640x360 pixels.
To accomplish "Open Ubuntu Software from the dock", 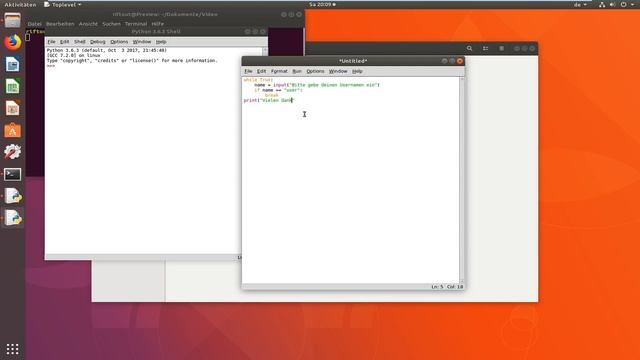I will (12, 130).
